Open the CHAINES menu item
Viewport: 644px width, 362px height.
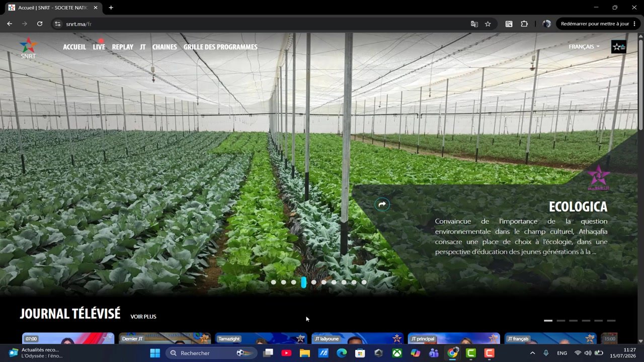165,47
